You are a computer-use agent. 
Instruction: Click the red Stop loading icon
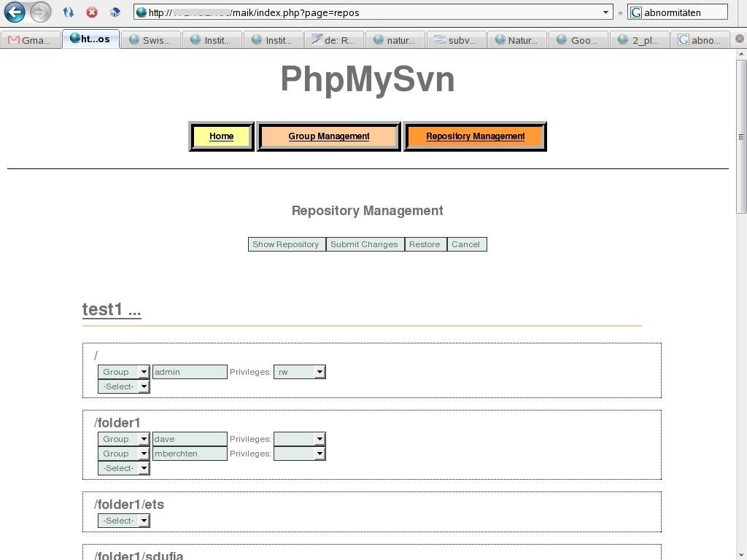pos(92,12)
